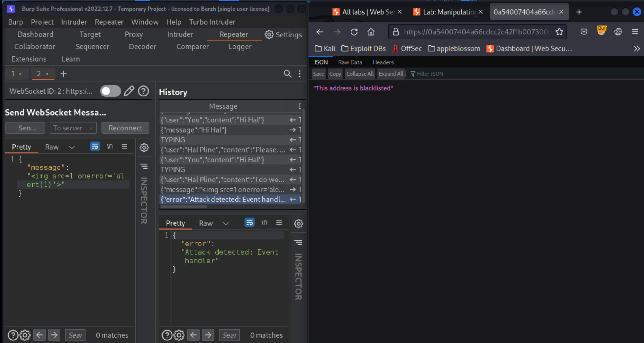Viewport: 644px width, 343px height.
Task: Toggle non-printable characters in message editor
Action: tap(110, 146)
